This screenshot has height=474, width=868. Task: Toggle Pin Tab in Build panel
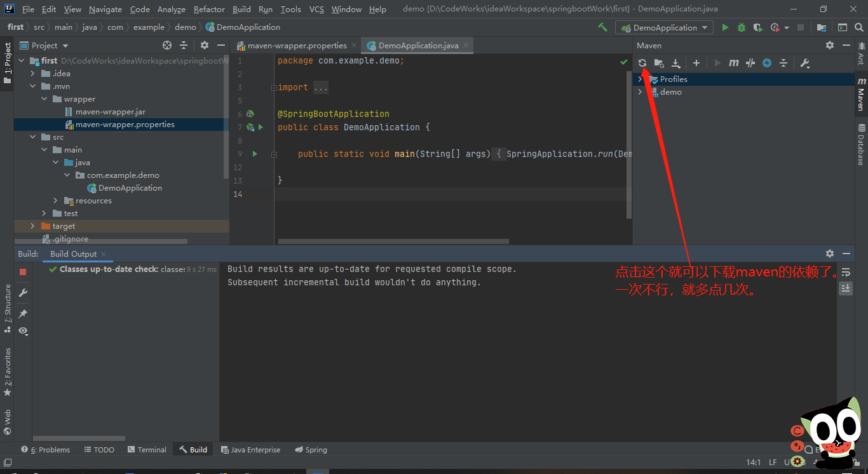[23, 314]
